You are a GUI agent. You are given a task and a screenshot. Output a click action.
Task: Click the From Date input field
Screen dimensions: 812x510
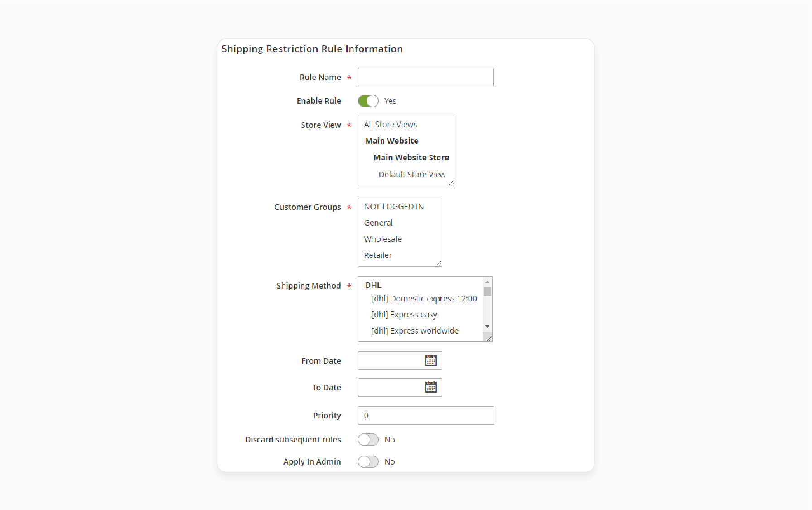(x=400, y=361)
